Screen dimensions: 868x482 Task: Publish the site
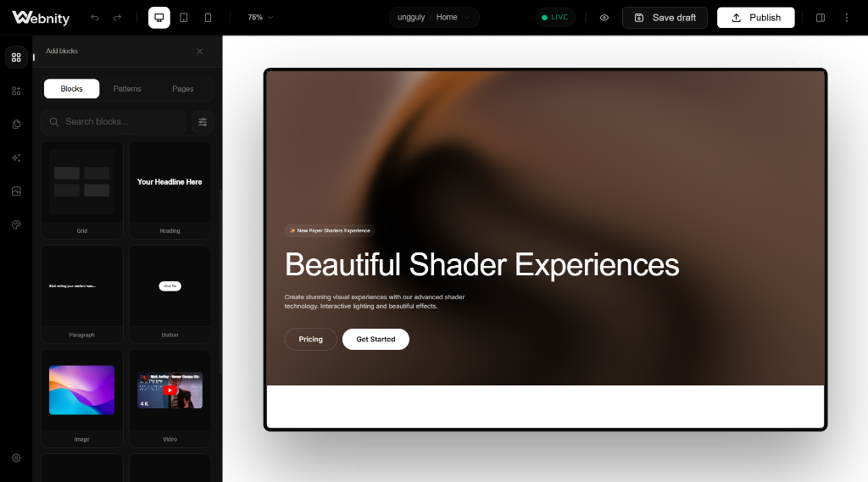click(x=755, y=18)
